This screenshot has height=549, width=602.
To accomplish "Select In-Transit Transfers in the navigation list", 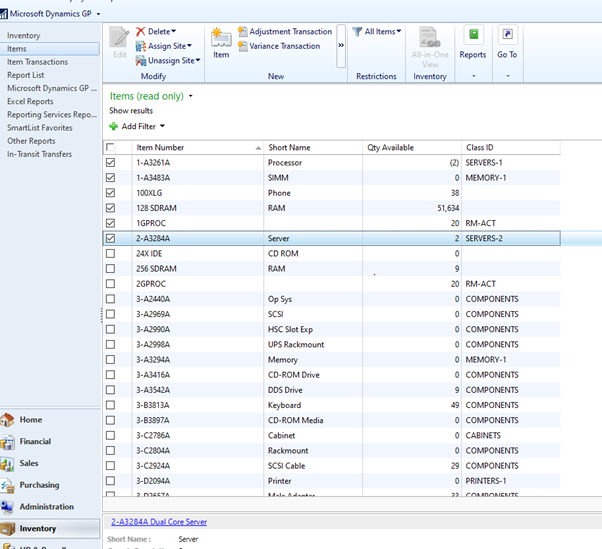I will point(39,154).
